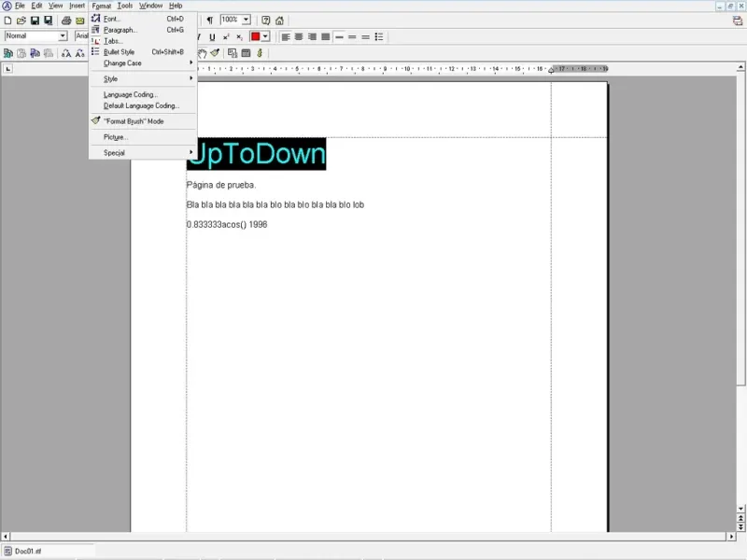
Task: Click the calculator icon in toolbar
Action: (x=246, y=53)
